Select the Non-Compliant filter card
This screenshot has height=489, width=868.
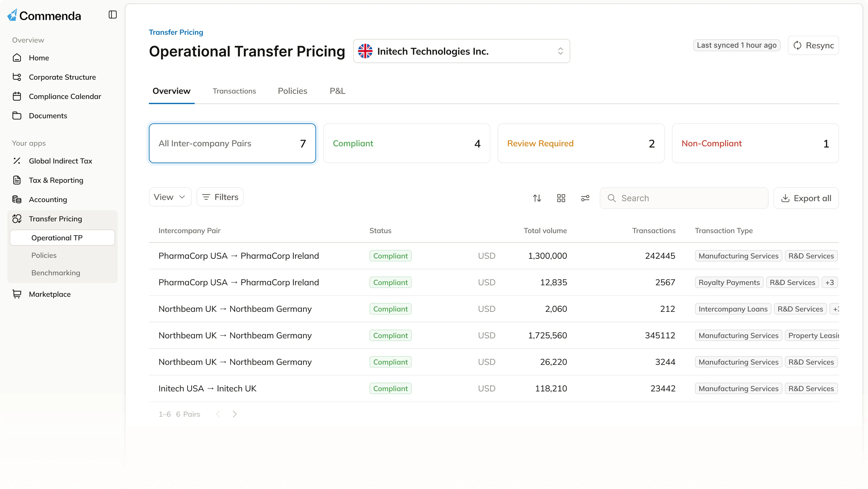(x=755, y=143)
